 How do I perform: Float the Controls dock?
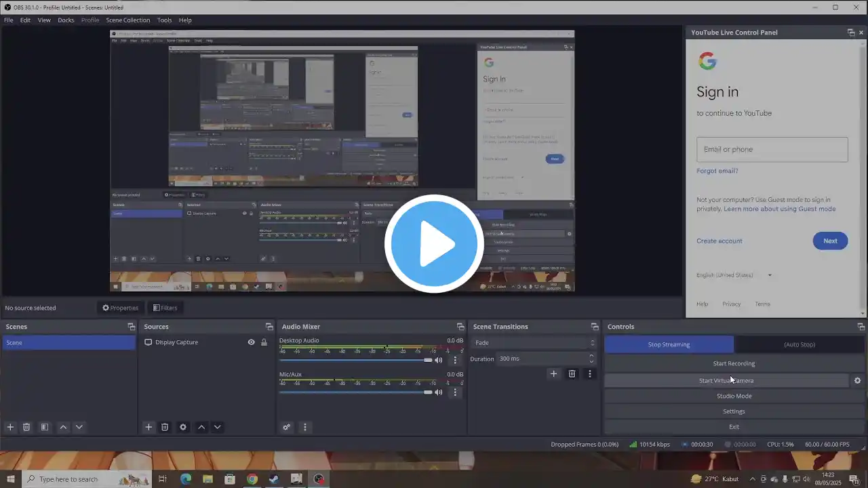click(861, 327)
